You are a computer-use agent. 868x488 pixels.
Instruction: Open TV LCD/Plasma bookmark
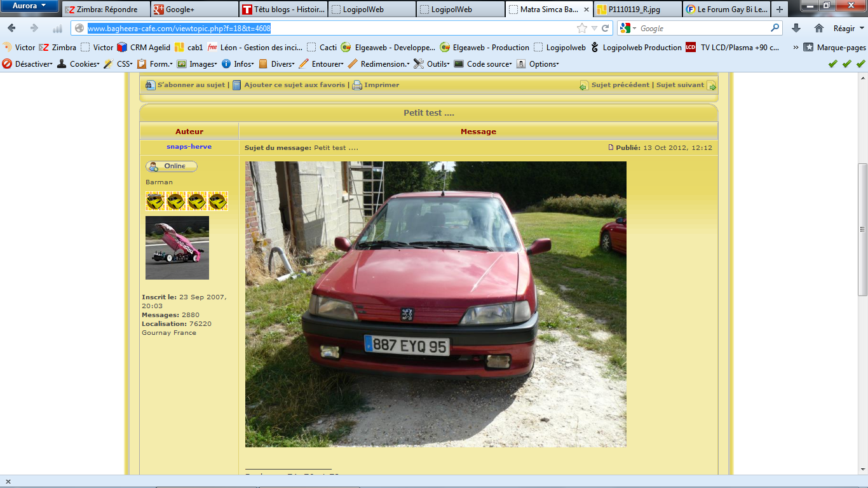733,47
